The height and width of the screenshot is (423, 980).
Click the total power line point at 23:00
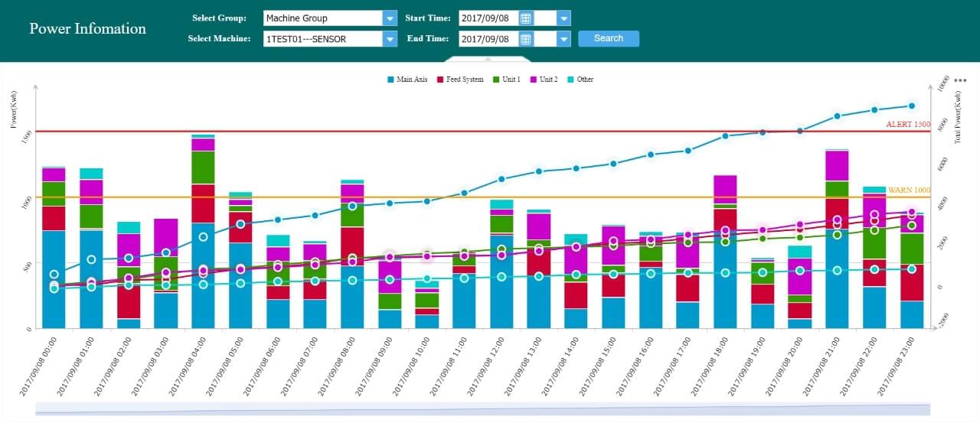(x=912, y=106)
